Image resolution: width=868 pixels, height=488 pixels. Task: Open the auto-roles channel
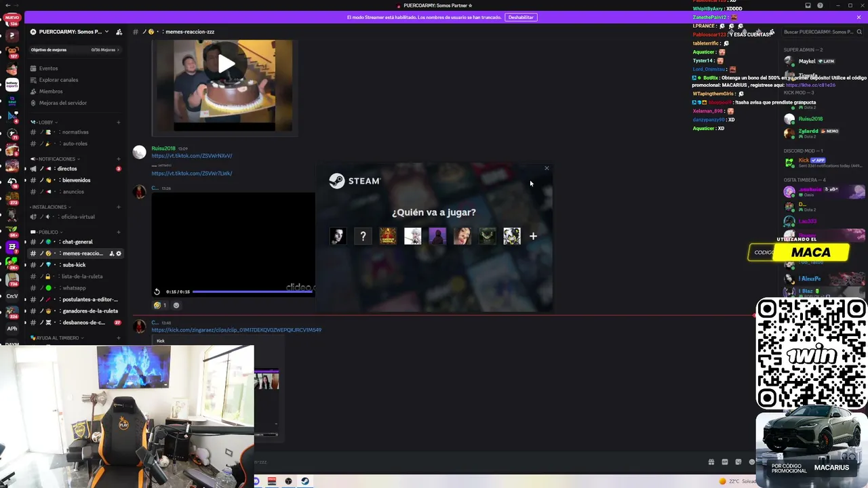(x=76, y=144)
